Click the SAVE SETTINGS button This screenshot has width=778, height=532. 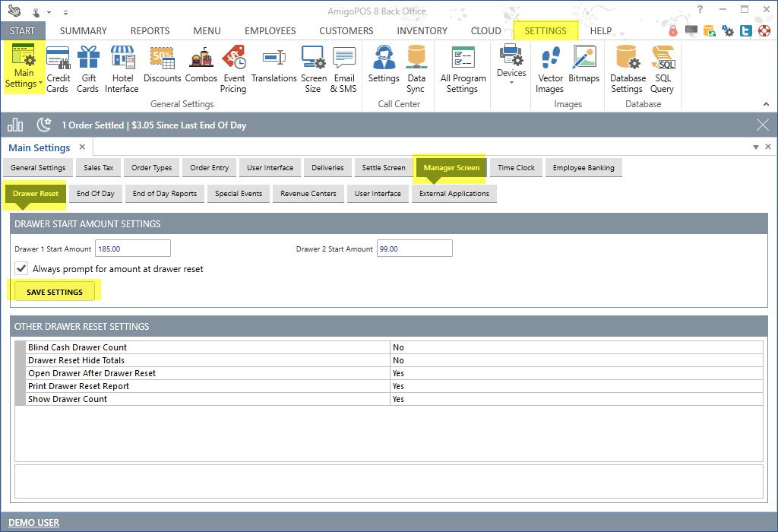click(x=55, y=292)
